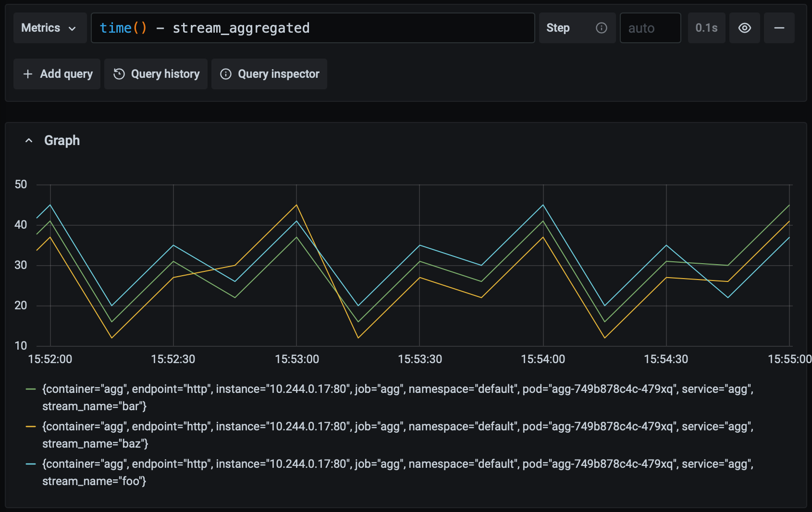
Task: Click the 0.1s query time label
Action: pos(706,28)
